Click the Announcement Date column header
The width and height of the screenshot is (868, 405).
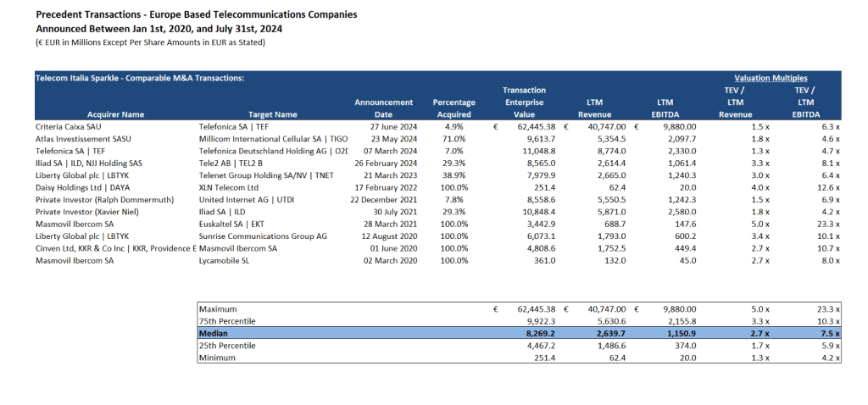(x=383, y=108)
